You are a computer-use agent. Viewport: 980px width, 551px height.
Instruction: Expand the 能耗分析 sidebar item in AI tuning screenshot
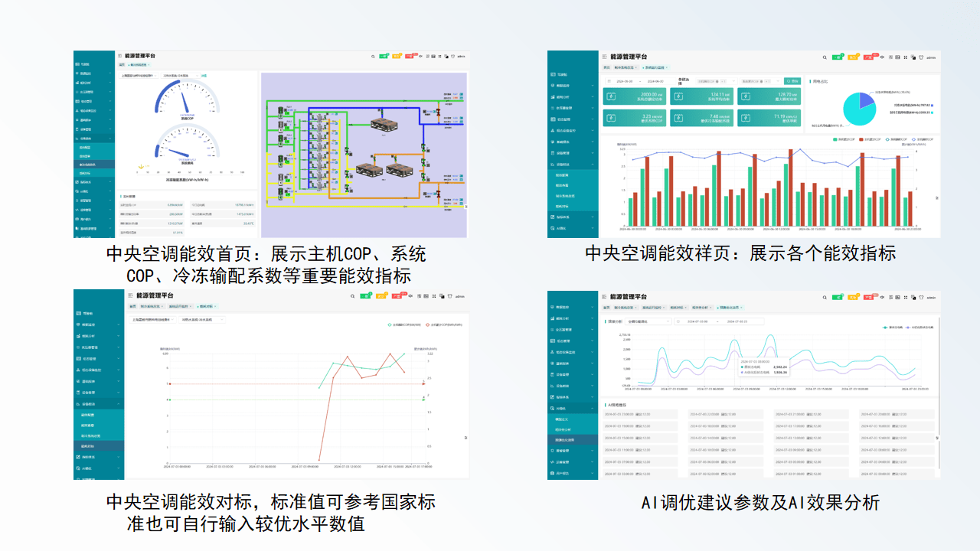[573, 318]
